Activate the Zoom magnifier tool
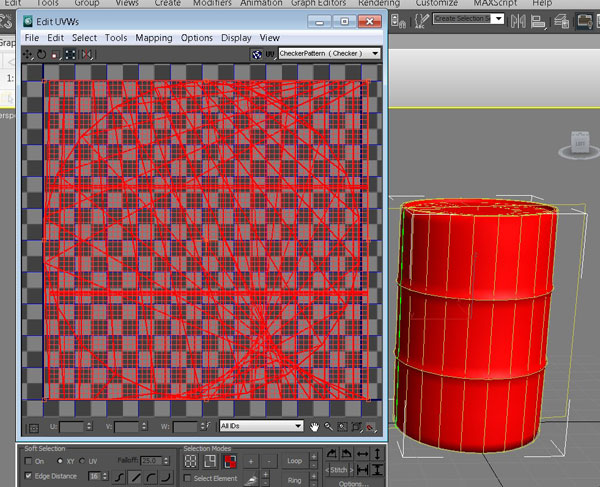The height and width of the screenshot is (487, 600). pyautogui.click(x=328, y=427)
